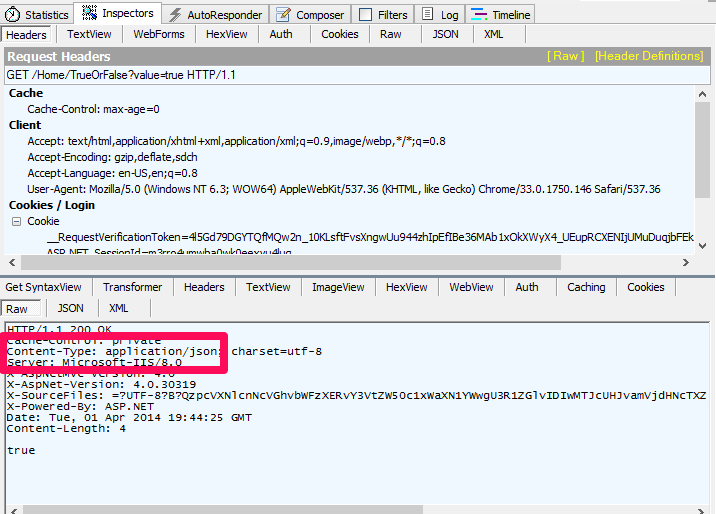Open the Log tab
This screenshot has height=514, width=716.
(x=440, y=14)
